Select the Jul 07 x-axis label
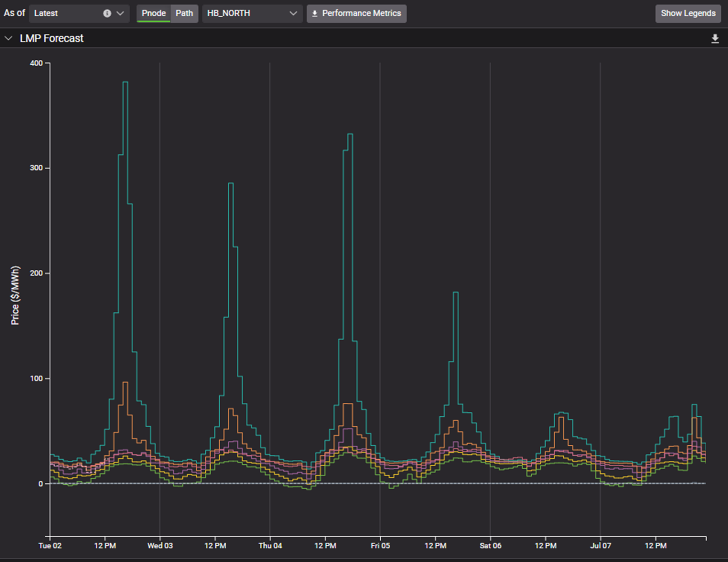 click(x=600, y=546)
